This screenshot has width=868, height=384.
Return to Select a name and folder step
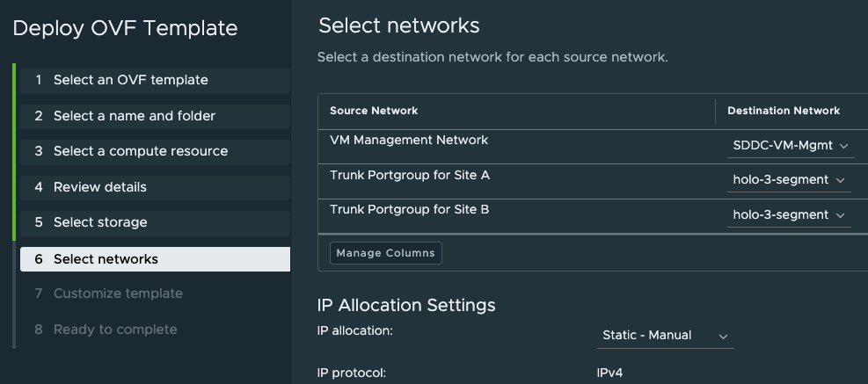coord(134,116)
